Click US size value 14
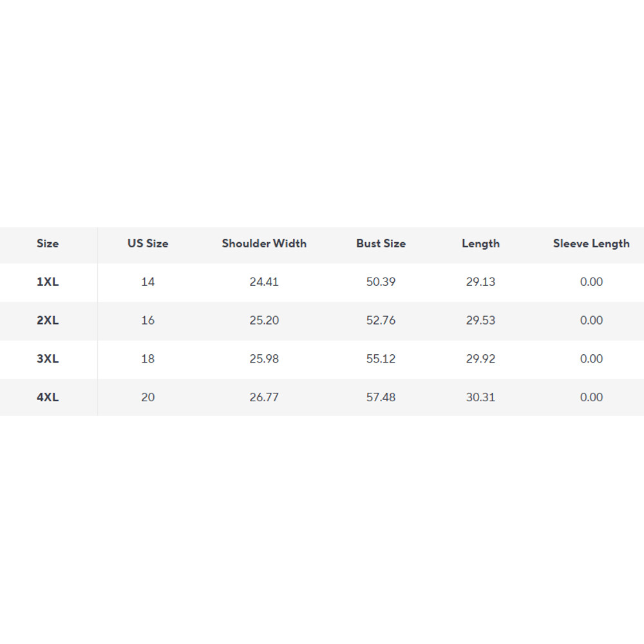Screen dimensions: 644x644 pyautogui.click(x=147, y=282)
